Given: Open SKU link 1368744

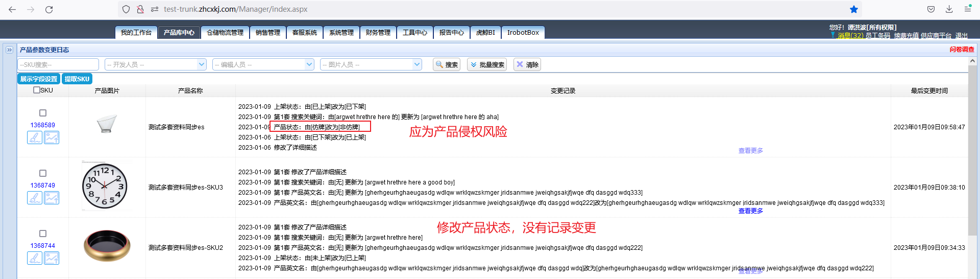Looking at the screenshot, I should [43, 246].
